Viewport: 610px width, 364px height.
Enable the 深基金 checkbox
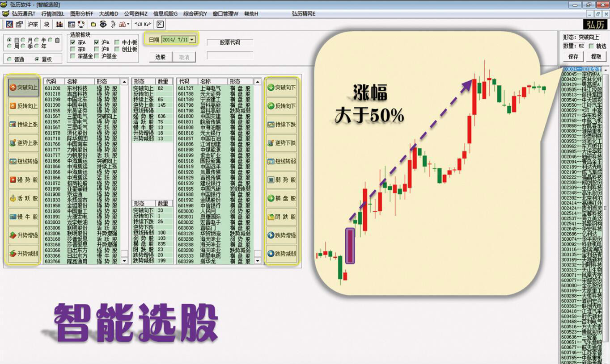pos(73,56)
